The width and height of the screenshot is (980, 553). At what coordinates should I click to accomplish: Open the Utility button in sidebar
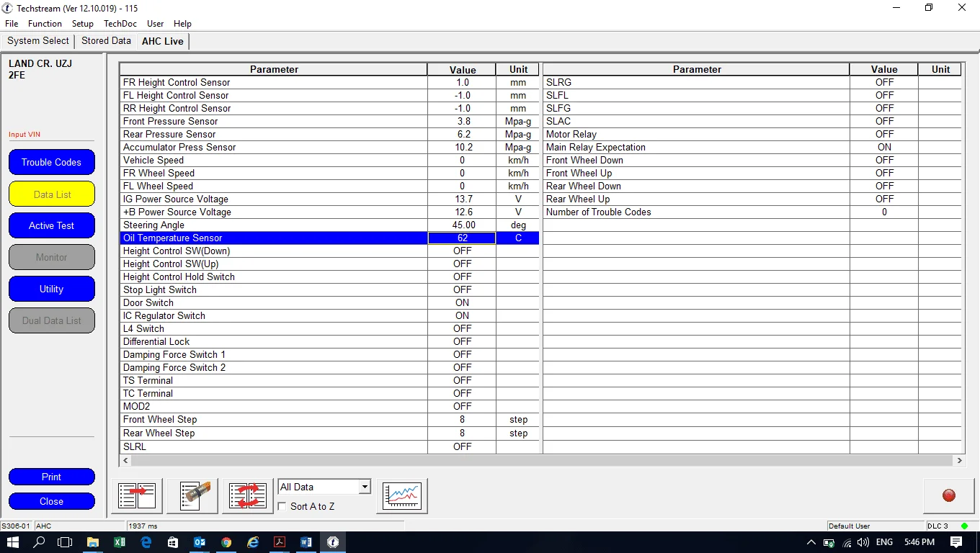51,289
